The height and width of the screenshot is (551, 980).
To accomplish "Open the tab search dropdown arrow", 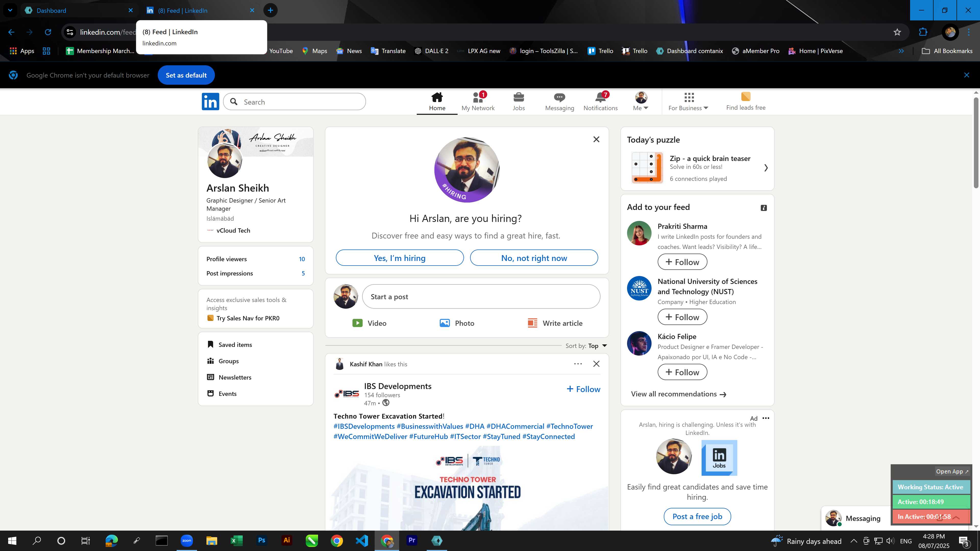I will pyautogui.click(x=10, y=10).
